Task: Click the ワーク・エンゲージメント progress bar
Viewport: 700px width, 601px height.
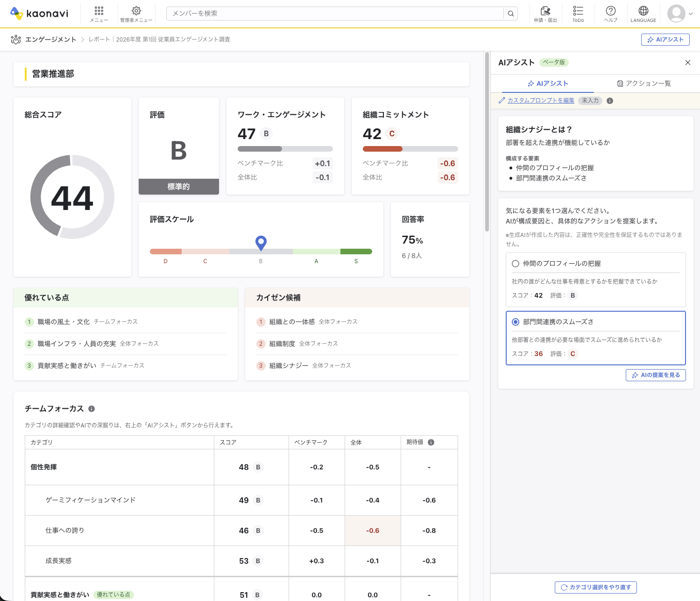Action: (285, 149)
